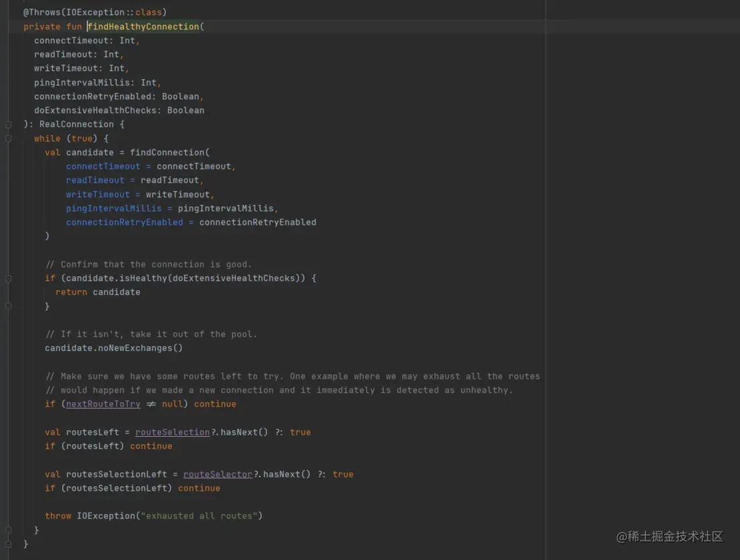The width and height of the screenshot is (740, 560).
Task: Click the @Throws(IOException::class) annotation
Action: coord(95,12)
